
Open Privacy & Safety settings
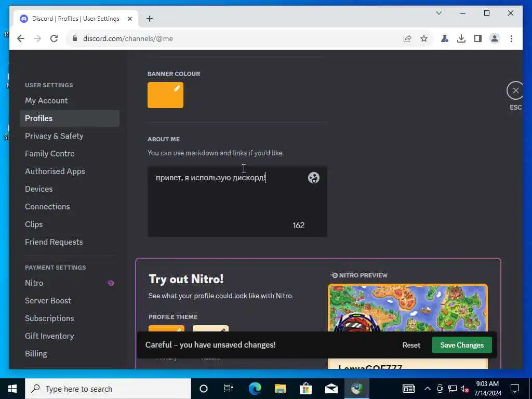[70, 136]
